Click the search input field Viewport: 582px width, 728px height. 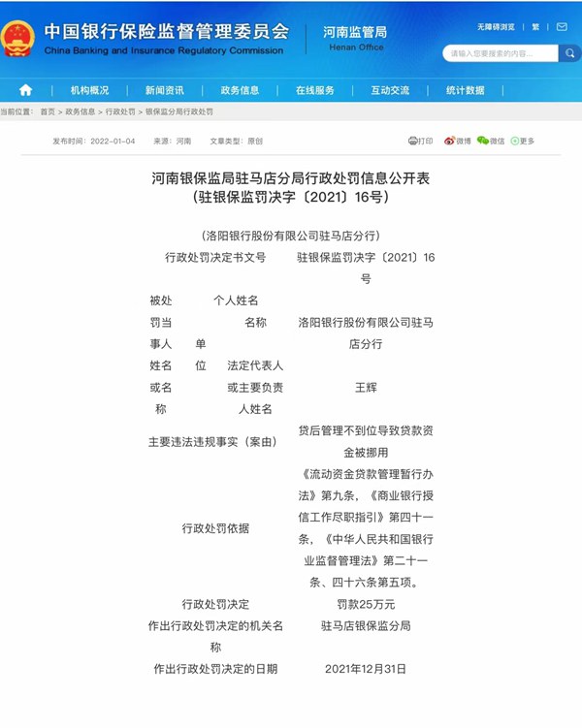coord(498,53)
